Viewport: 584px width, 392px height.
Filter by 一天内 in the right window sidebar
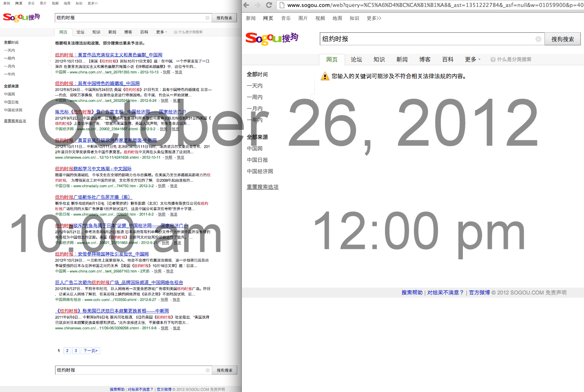254,86
